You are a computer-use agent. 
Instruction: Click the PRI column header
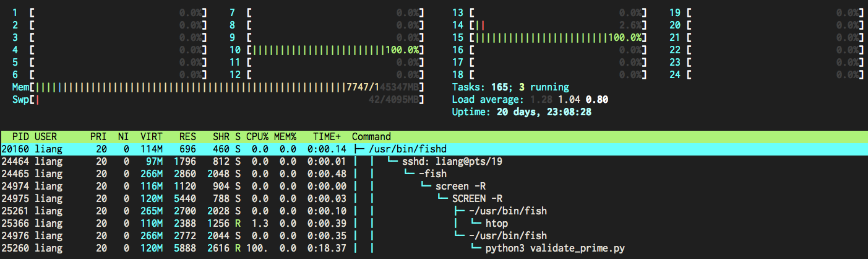coord(98,136)
